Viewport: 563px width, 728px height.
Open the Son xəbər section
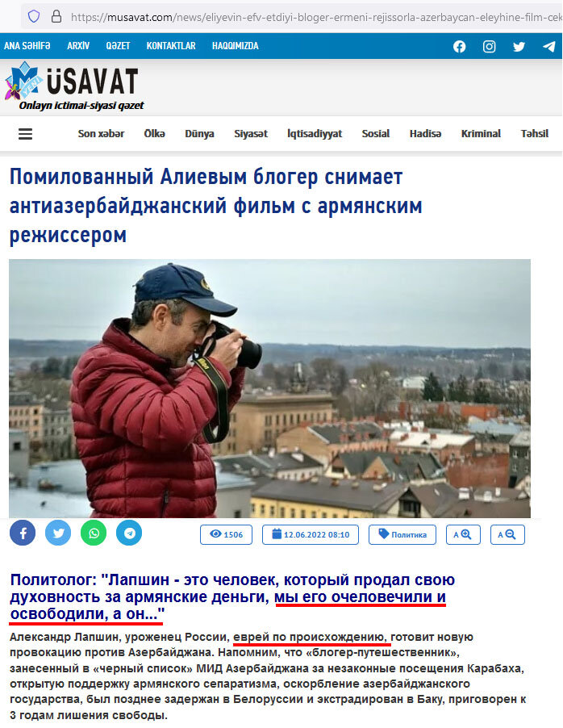click(x=101, y=134)
